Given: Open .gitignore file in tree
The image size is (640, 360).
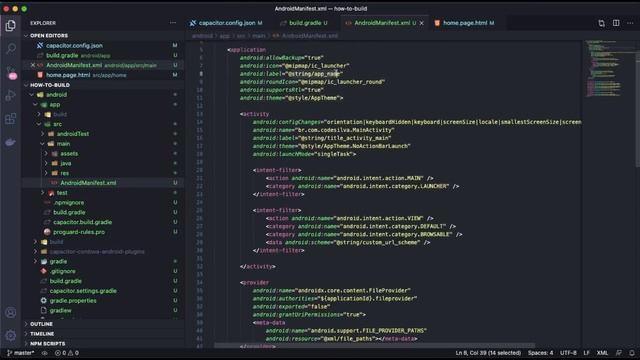Looking at the screenshot, I should tap(63, 271).
